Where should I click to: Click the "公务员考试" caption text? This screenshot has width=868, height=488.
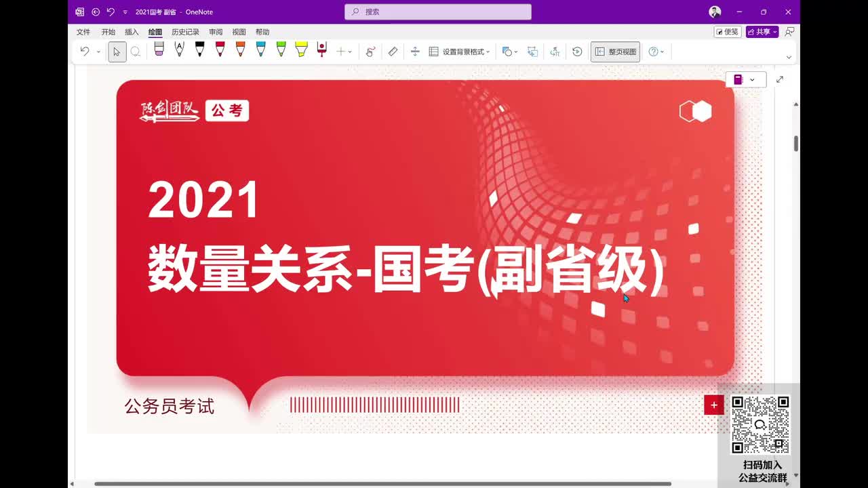coord(170,407)
